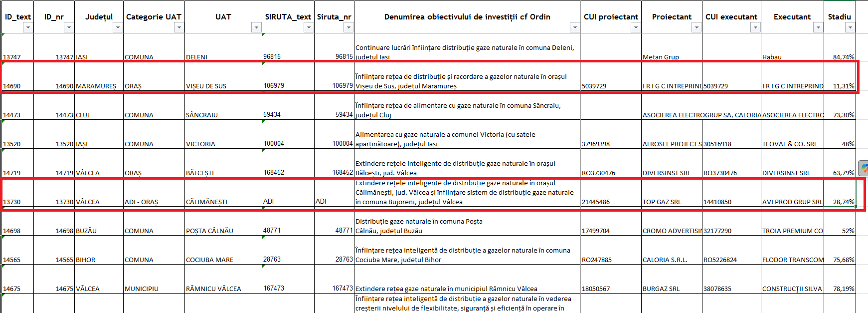Click the TOP GAZ SRL proiectant cell
The width and height of the screenshot is (868, 313).
672,192
